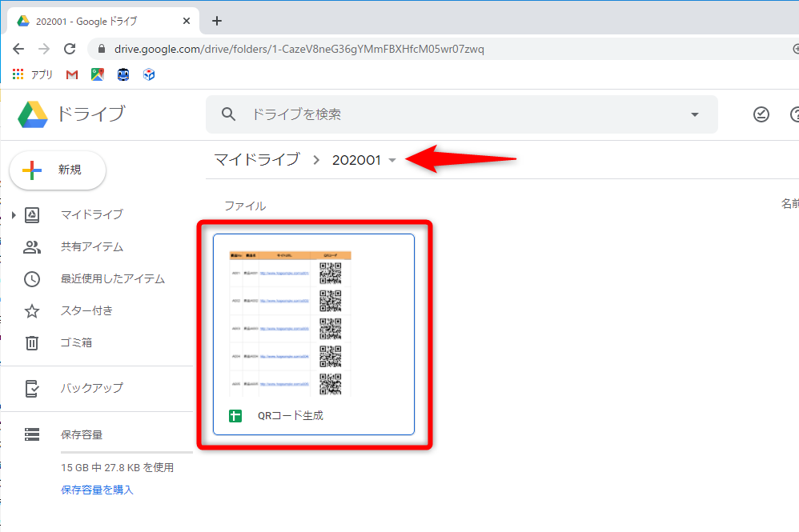Click the 15 GB 中 27.8 KB を使用 text
This screenshot has height=532, width=799.
tap(117, 467)
